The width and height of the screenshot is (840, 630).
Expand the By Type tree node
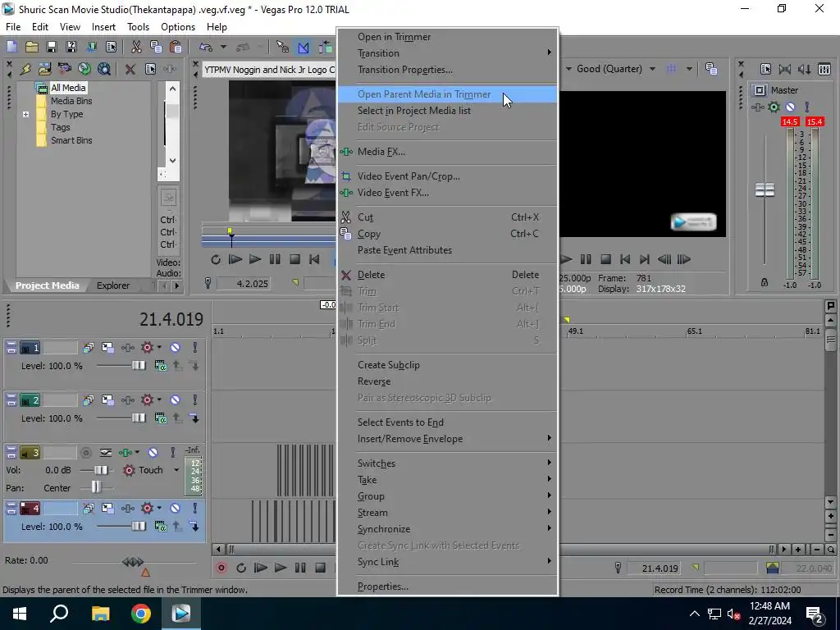pos(25,114)
